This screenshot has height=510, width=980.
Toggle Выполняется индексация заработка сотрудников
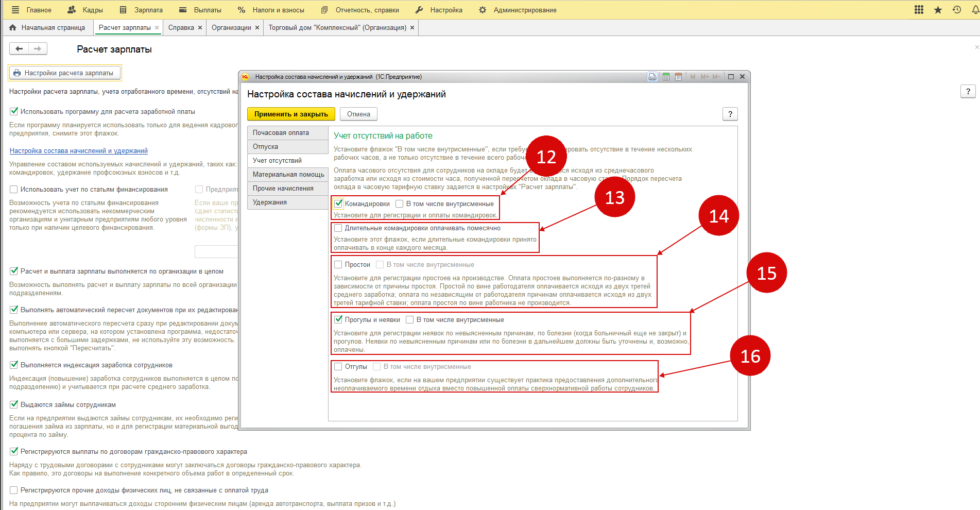pos(14,365)
